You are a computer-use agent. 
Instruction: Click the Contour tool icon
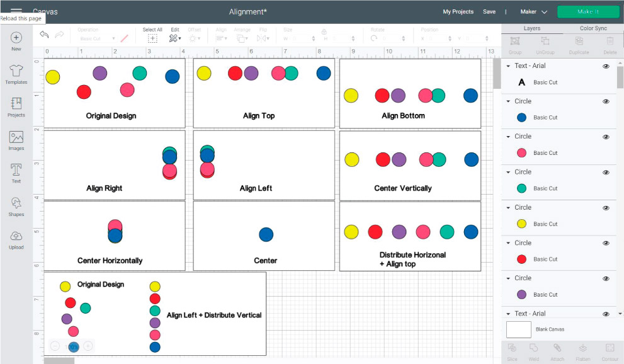(610, 348)
